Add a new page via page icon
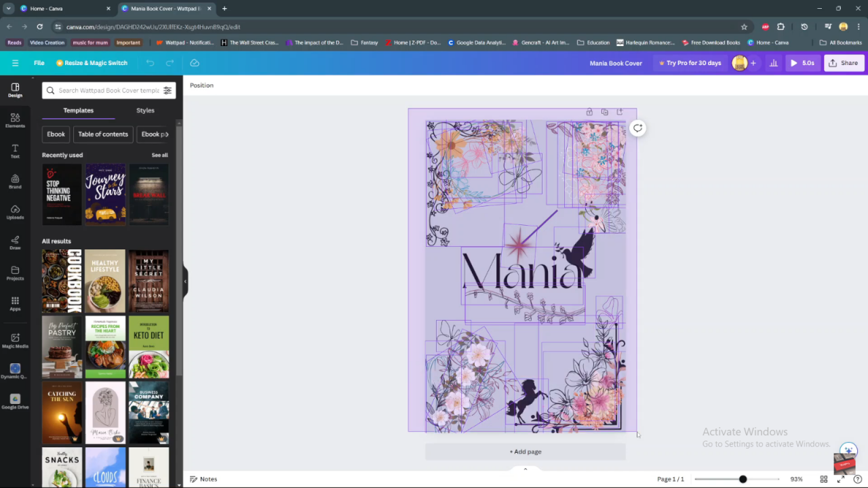The image size is (868, 488). (619, 112)
